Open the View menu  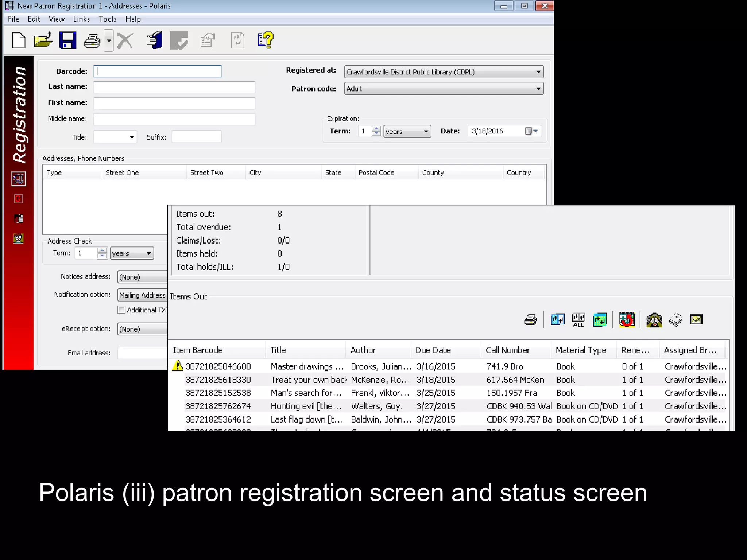point(57,19)
